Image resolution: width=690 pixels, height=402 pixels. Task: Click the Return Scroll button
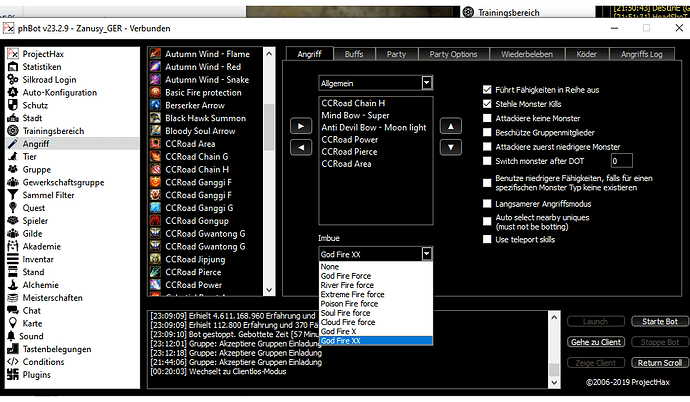(660, 363)
